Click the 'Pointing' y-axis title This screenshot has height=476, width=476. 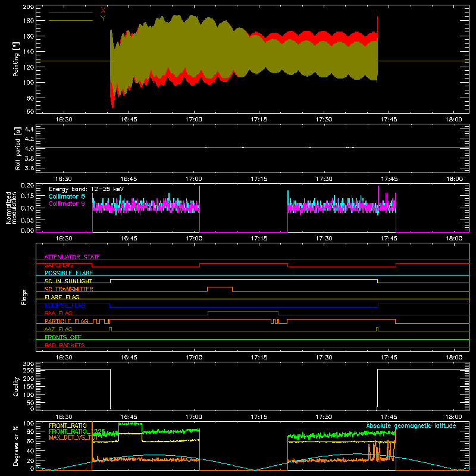tap(16, 59)
